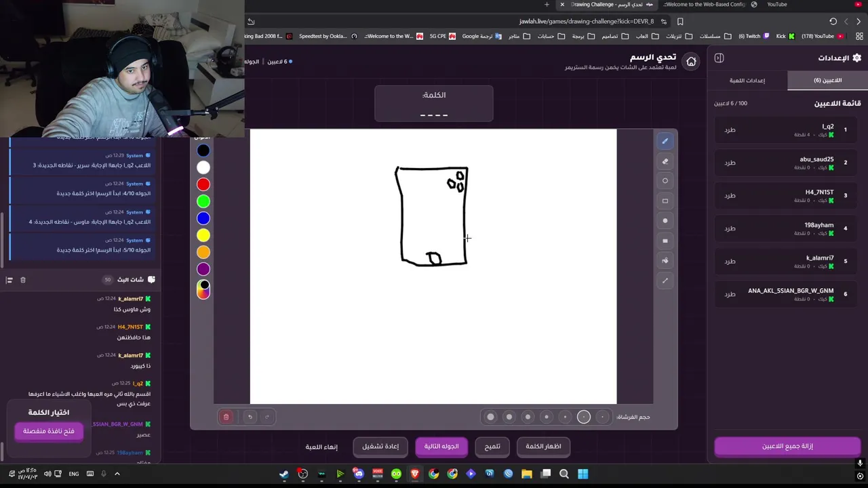868x488 pixels.
Task: Choose the fourth brush size dot
Action: [x=547, y=417]
